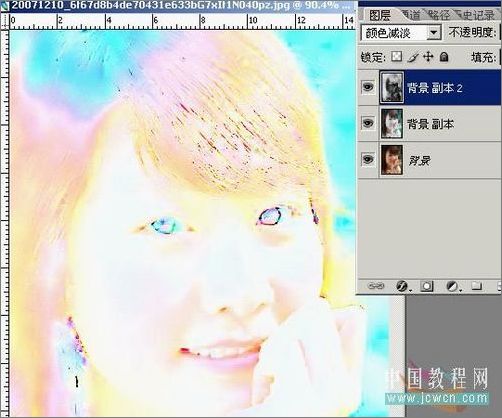Add layer mask icon

click(x=427, y=286)
